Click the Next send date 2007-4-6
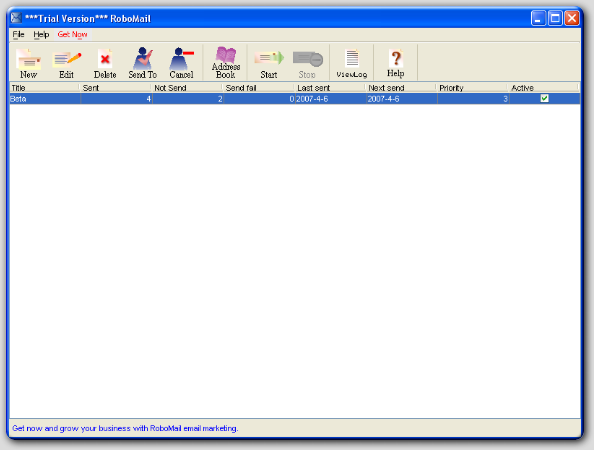Viewport: 594px width, 450px height. pyautogui.click(x=383, y=99)
